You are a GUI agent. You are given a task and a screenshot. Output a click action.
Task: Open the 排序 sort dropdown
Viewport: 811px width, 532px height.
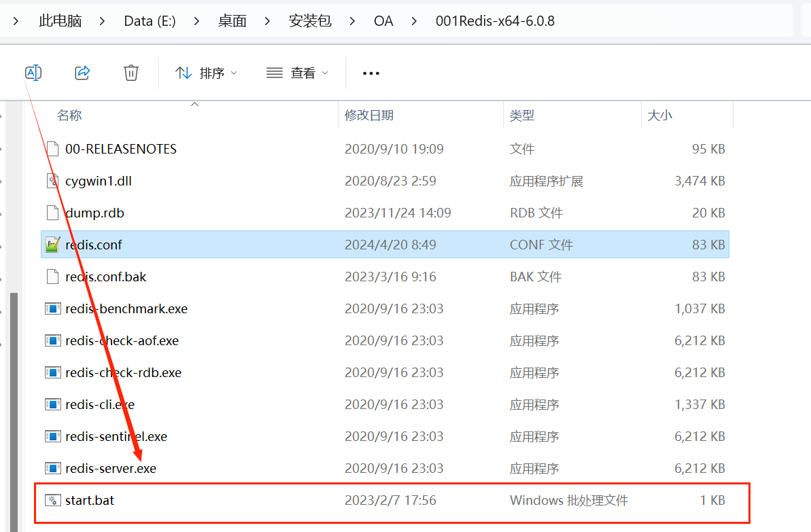(x=207, y=73)
